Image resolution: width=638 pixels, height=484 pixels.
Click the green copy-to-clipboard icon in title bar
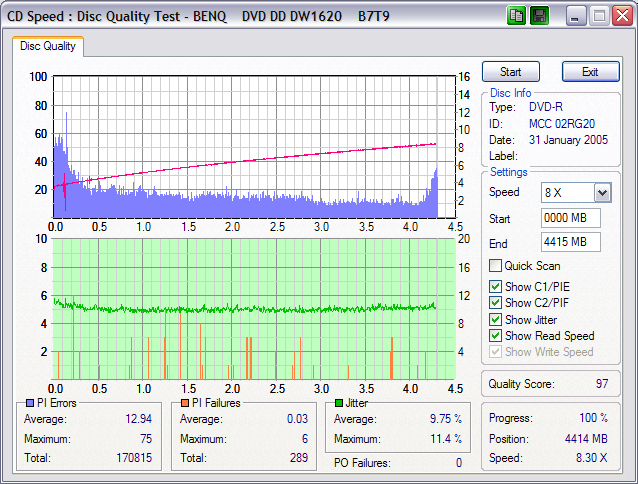tap(516, 16)
